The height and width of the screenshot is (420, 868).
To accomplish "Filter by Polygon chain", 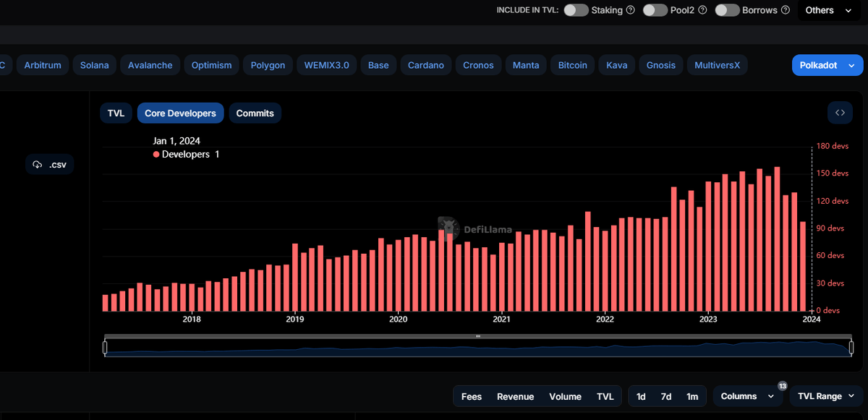I will [x=268, y=65].
